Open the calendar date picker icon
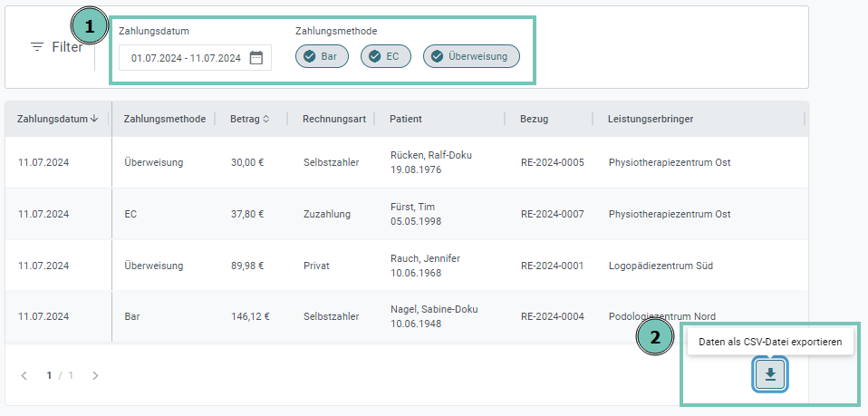Screen dimensions: 868x416 [x=256, y=58]
